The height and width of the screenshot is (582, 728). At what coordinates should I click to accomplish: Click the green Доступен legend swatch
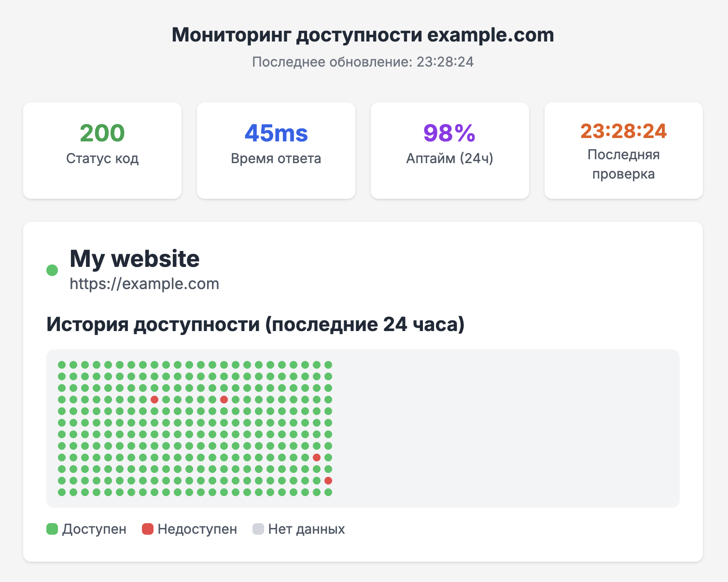tap(52, 529)
